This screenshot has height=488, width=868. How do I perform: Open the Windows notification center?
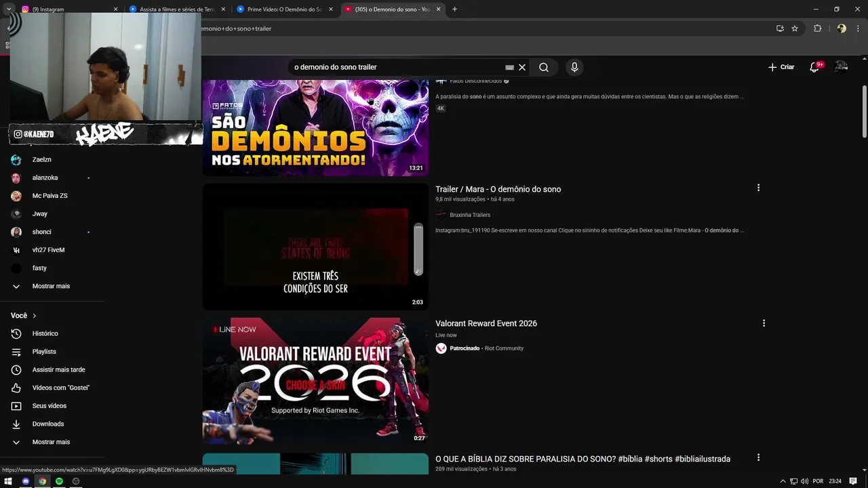[853, 481]
